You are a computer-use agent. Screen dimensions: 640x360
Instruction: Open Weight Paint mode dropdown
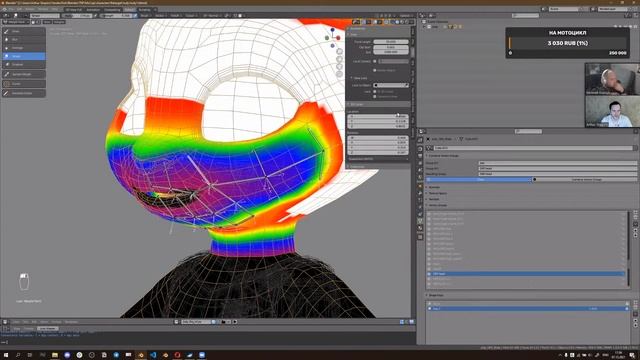(17, 22)
